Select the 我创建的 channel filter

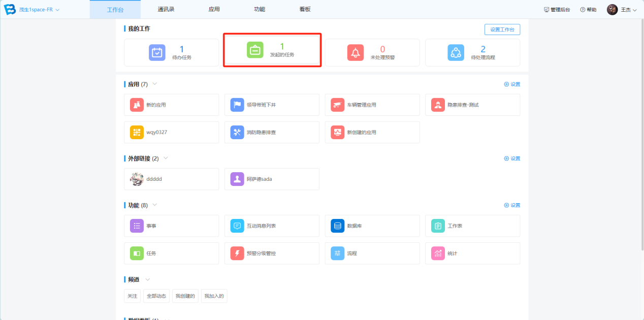pyautogui.click(x=185, y=296)
